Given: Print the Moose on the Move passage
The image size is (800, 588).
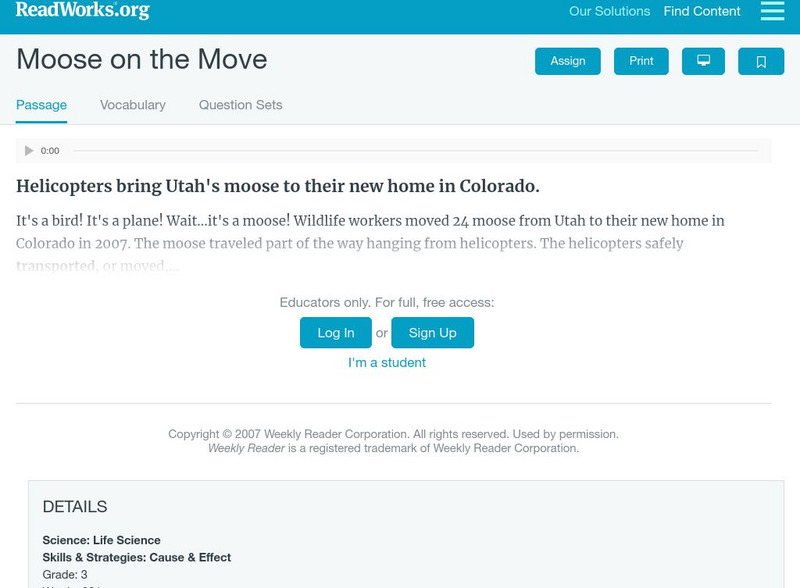Looking at the screenshot, I should 641,60.
